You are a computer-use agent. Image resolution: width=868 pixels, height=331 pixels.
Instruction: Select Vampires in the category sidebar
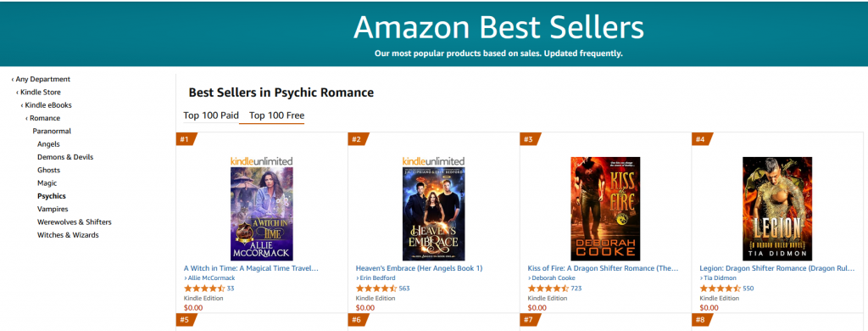pyautogui.click(x=53, y=209)
